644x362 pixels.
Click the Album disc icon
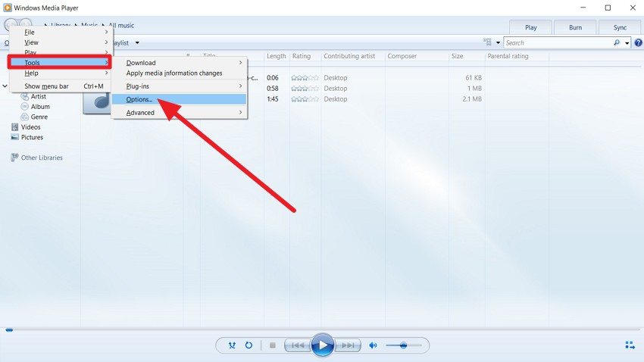point(25,107)
